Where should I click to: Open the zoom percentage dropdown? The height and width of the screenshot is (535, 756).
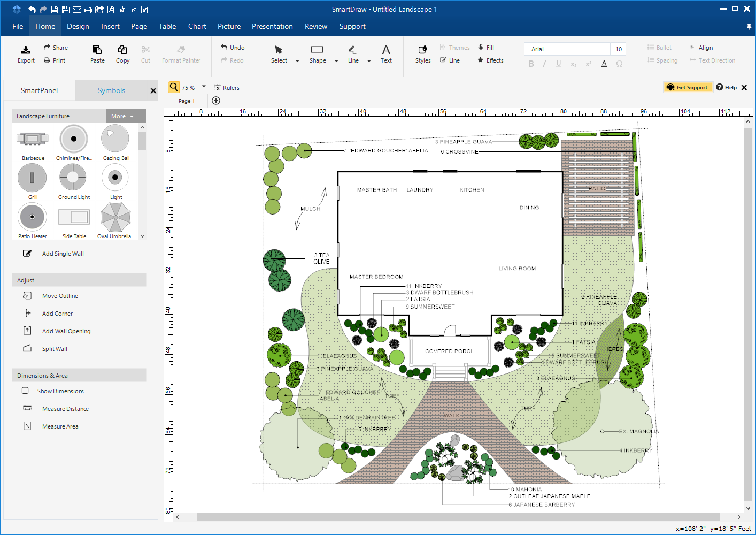point(204,87)
